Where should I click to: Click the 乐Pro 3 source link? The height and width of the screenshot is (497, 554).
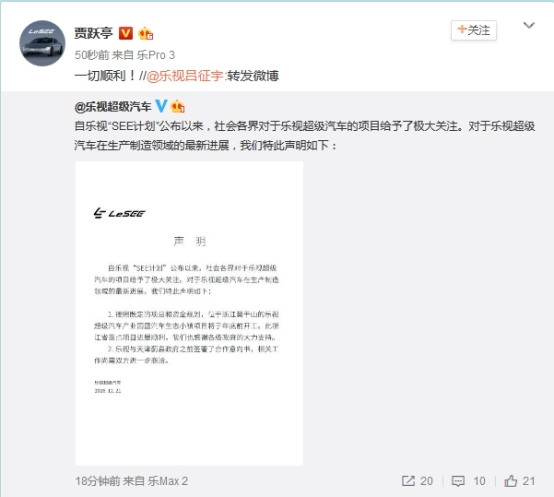point(156,55)
